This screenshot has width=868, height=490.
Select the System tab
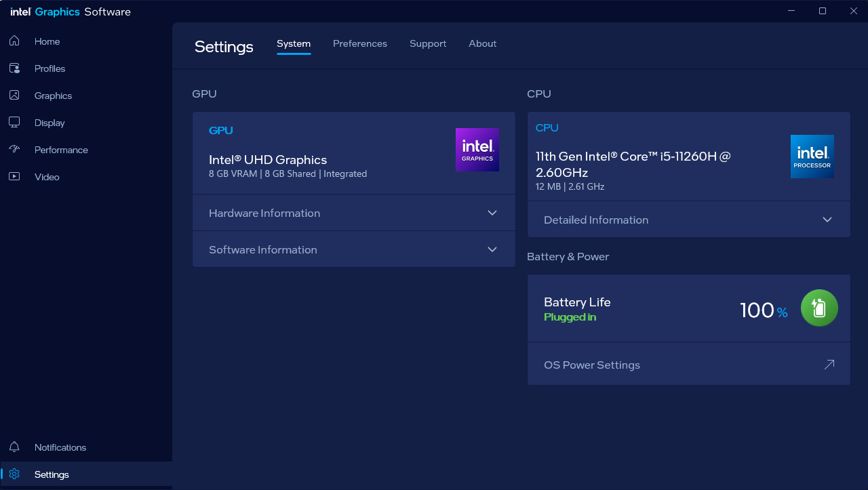[x=294, y=43]
